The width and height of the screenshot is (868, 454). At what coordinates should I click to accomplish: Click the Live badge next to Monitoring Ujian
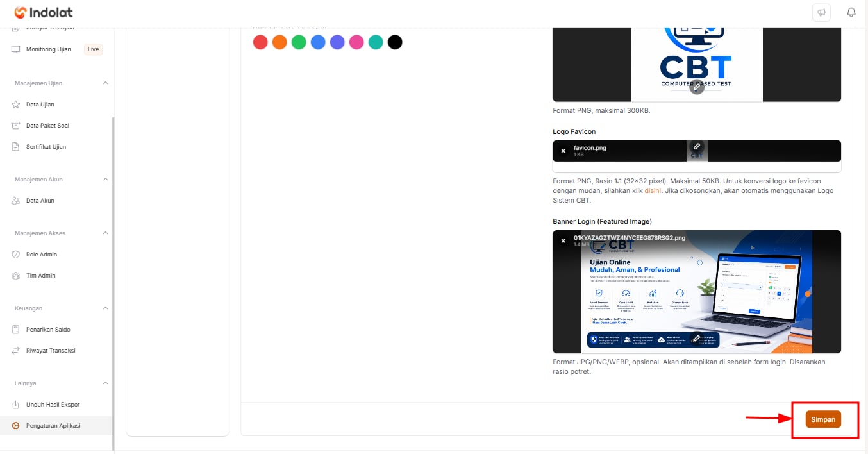[x=94, y=49]
